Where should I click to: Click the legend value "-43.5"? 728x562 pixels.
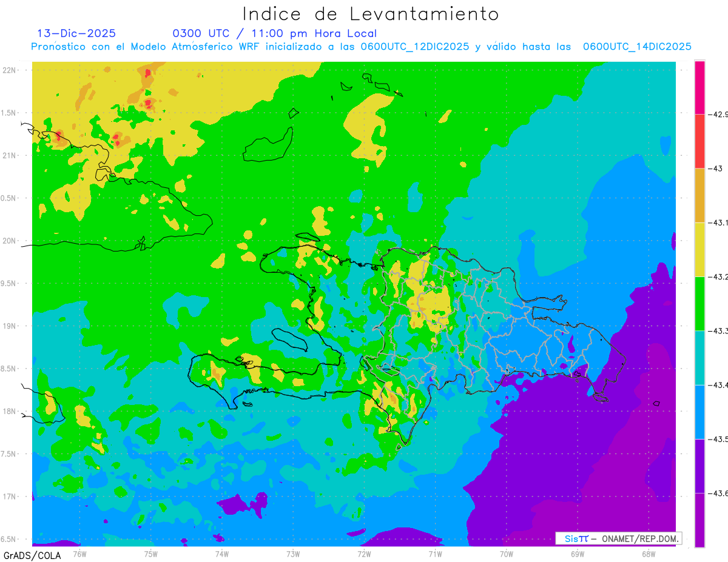[x=719, y=439]
